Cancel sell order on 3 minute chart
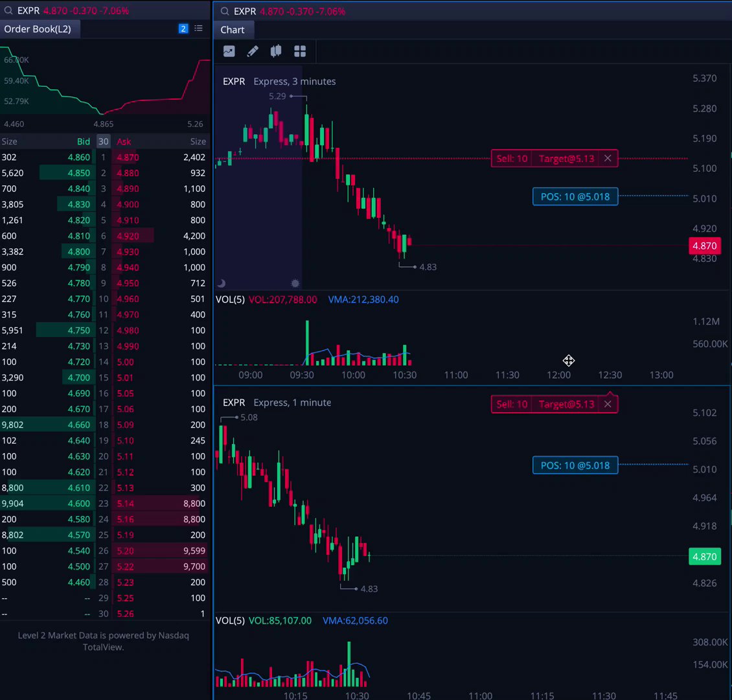Image resolution: width=732 pixels, height=700 pixels. coord(608,158)
